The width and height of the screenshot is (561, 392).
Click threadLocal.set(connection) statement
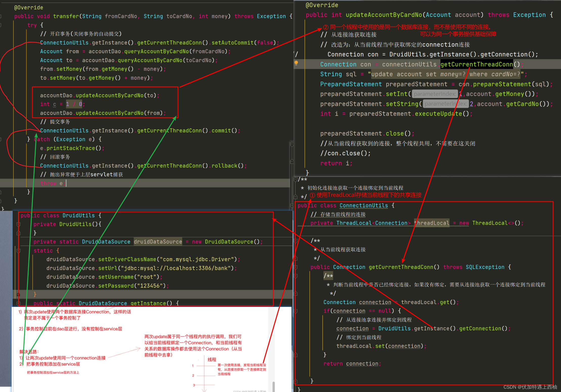click(x=381, y=346)
